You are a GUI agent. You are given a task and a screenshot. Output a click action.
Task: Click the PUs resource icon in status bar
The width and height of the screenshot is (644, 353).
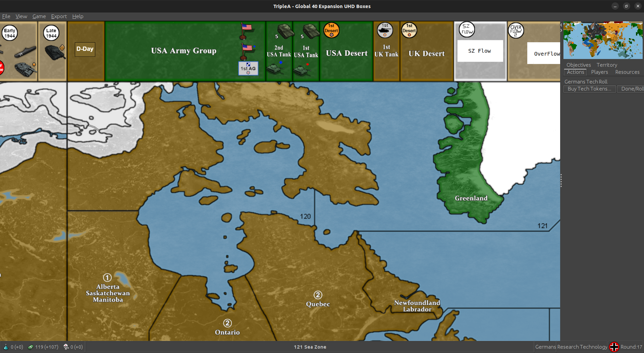pyautogui.click(x=31, y=347)
